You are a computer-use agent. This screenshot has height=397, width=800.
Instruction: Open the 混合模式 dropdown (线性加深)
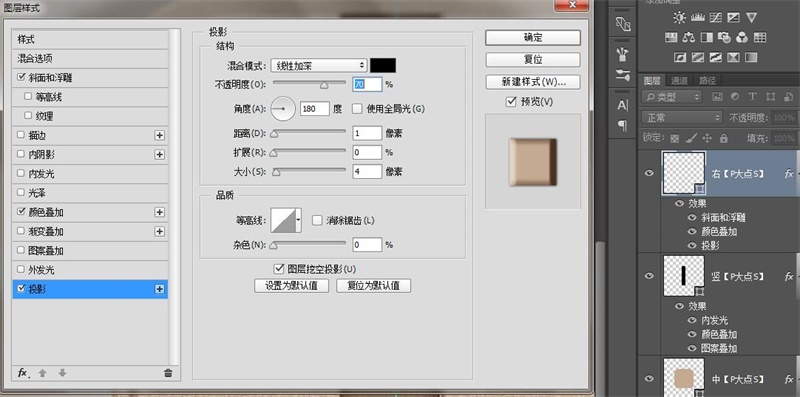[319, 65]
